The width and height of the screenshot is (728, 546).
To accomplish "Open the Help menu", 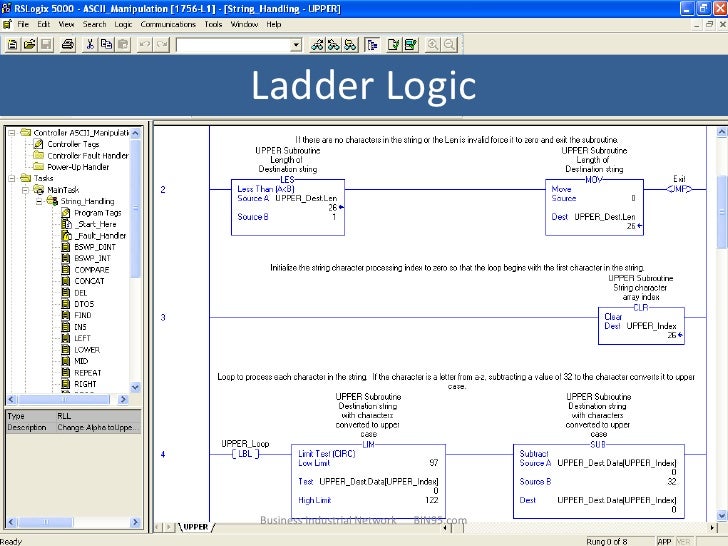I will point(273,24).
